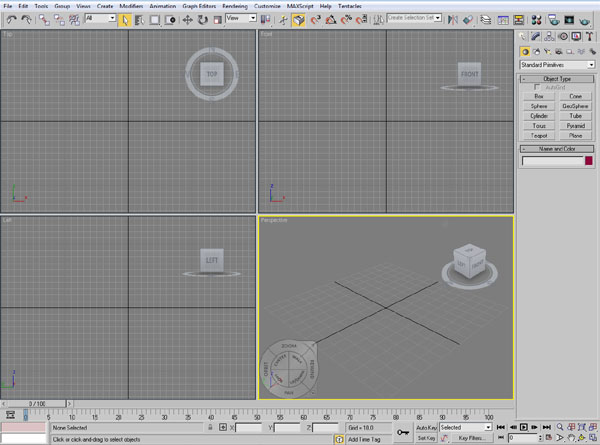Open Curve Editor from toolbar
Image resolution: width=600 pixels, height=445 pixels.
[503, 20]
